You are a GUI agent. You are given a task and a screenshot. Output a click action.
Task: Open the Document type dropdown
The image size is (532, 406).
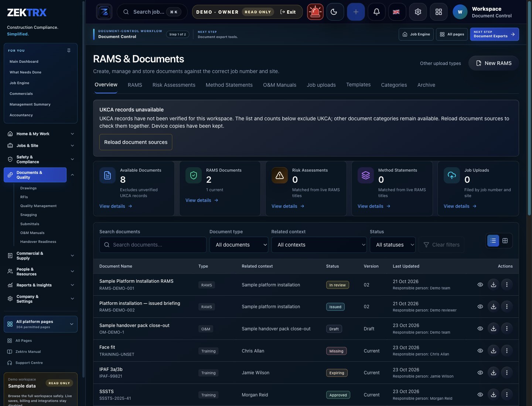(x=239, y=245)
